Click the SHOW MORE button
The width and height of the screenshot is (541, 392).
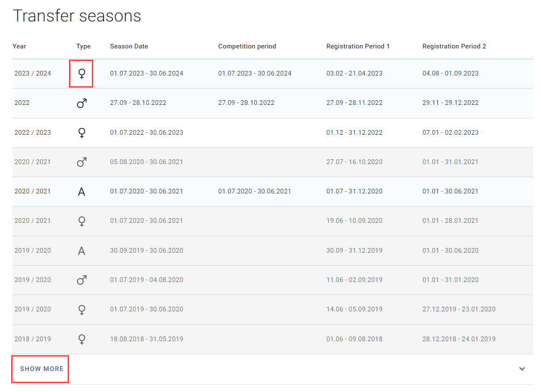(42, 369)
